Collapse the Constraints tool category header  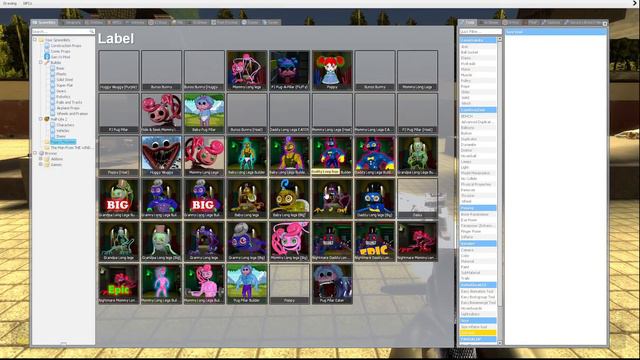tap(478, 40)
